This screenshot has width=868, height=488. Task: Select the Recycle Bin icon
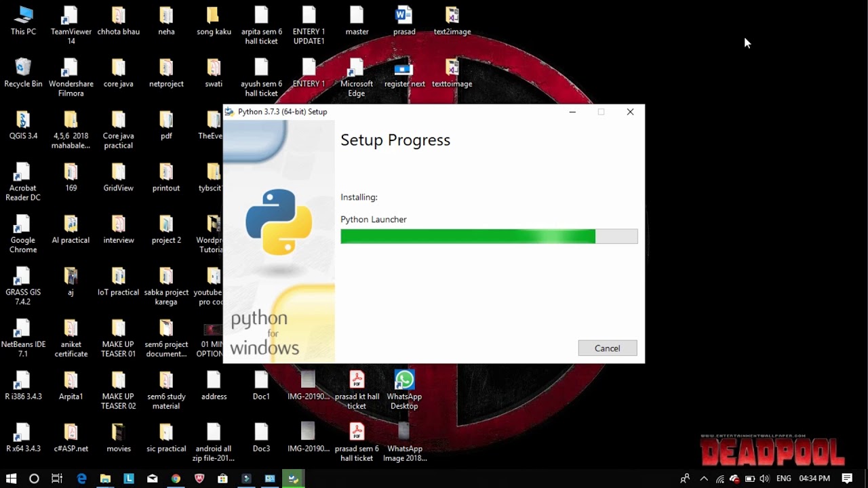pos(23,73)
